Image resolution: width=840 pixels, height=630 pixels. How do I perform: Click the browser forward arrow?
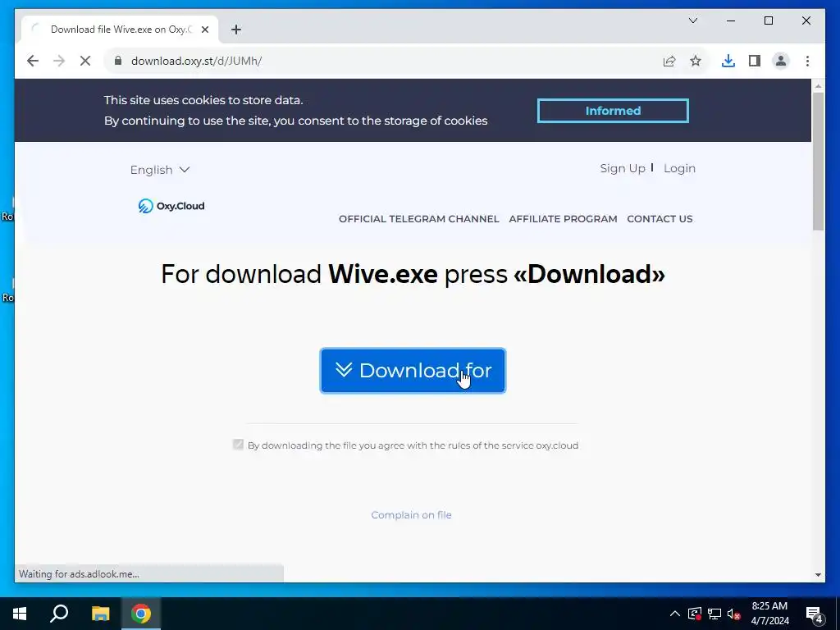pyautogui.click(x=59, y=61)
